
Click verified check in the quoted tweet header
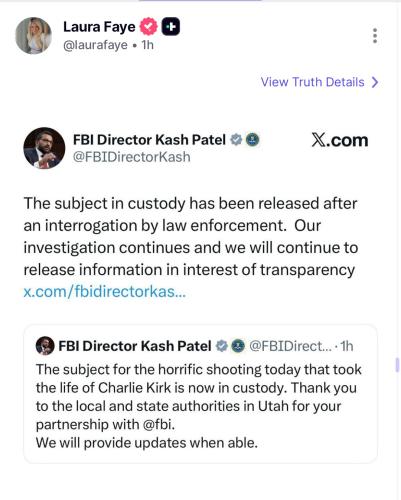[221, 346]
